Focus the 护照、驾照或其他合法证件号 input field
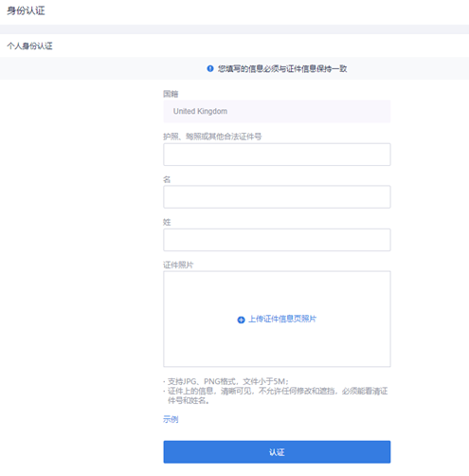The width and height of the screenshot is (469, 476). pos(277,155)
